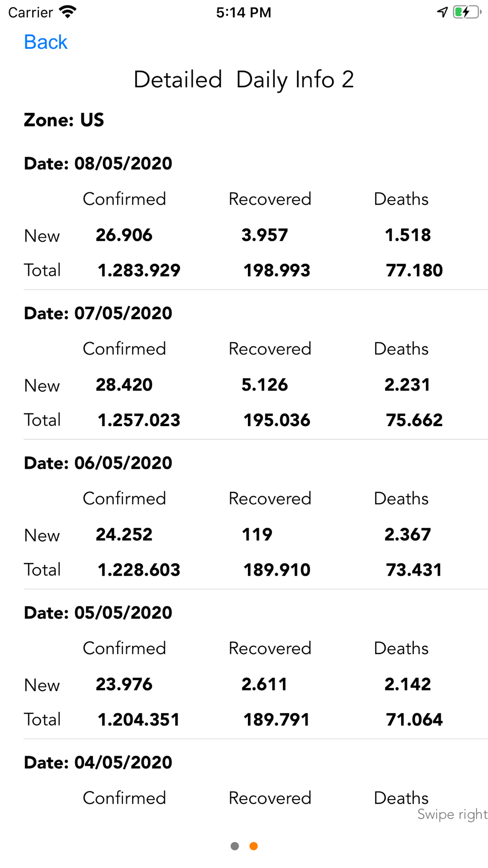Select the first gray page dot

click(x=235, y=846)
